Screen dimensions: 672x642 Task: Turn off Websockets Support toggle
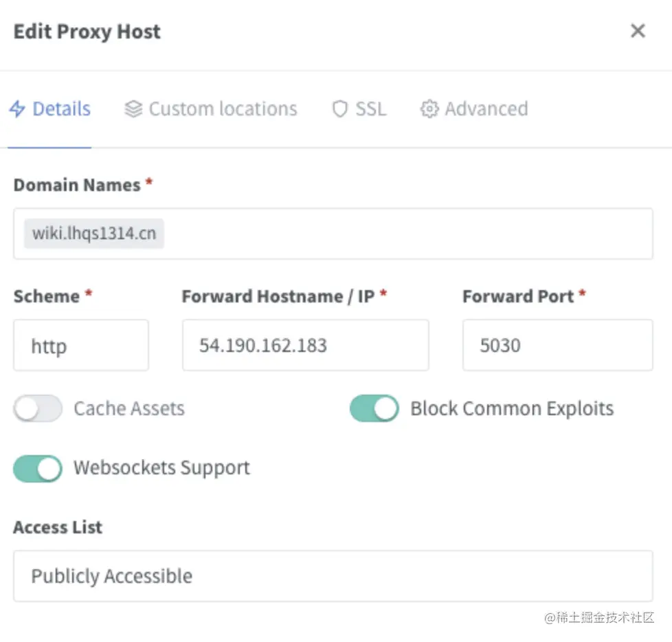click(38, 469)
